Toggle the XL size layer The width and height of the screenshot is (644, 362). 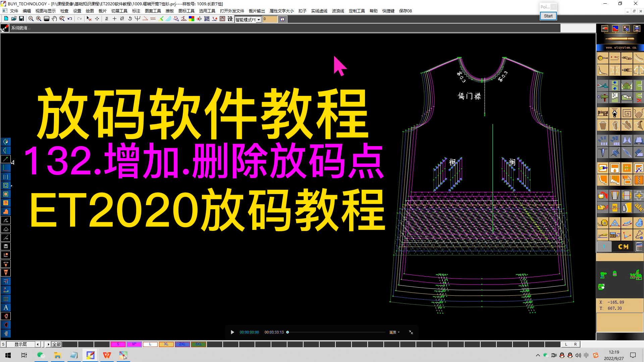point(166,344)
